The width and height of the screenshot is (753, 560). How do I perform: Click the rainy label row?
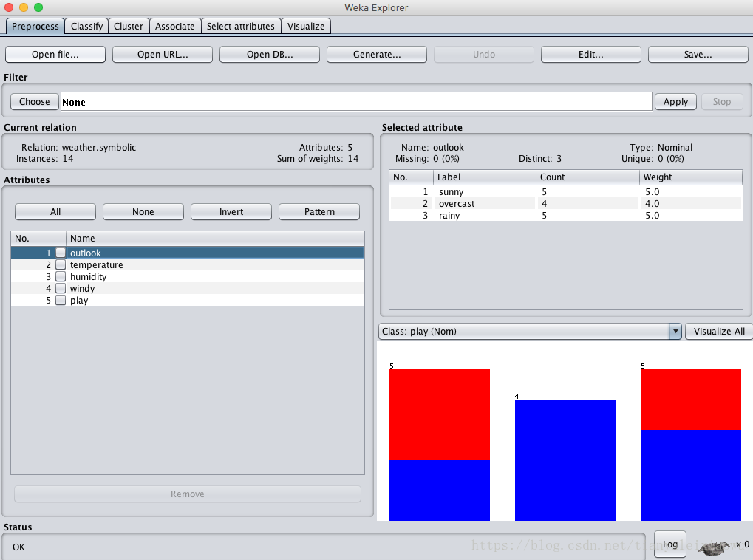click(x=566, y=215)
